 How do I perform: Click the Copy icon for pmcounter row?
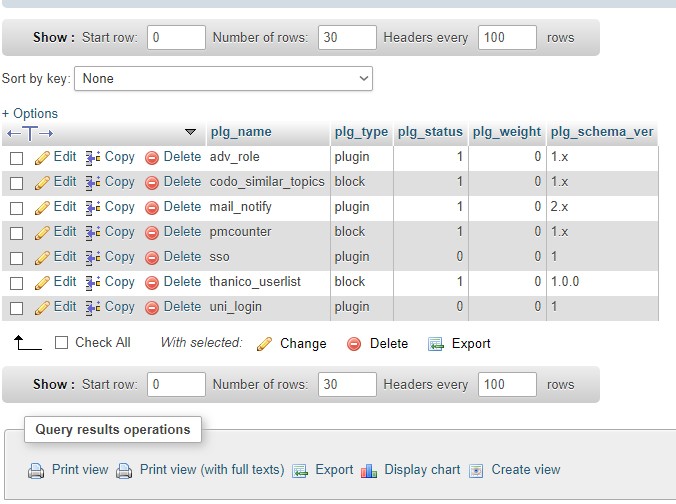click(93, 233)
